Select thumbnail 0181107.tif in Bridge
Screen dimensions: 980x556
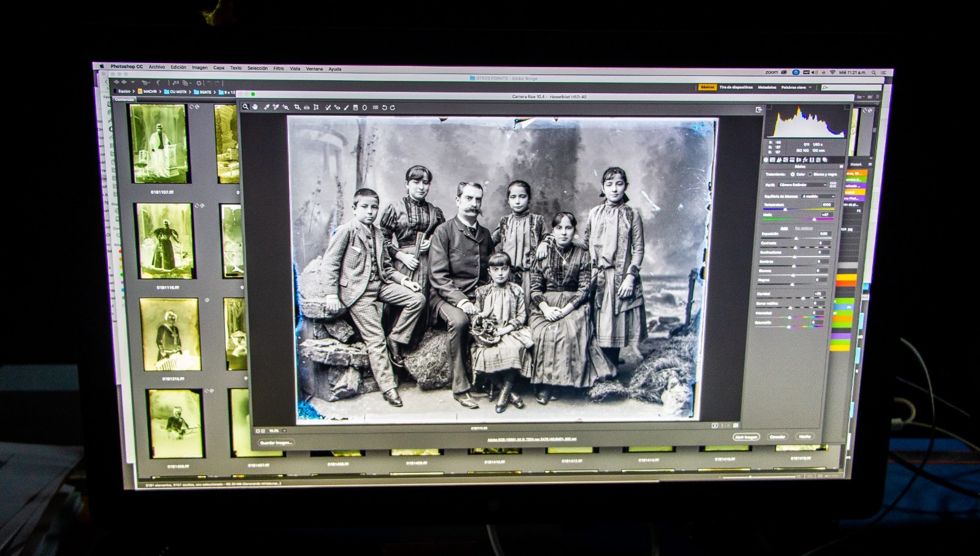coord(159,145)
